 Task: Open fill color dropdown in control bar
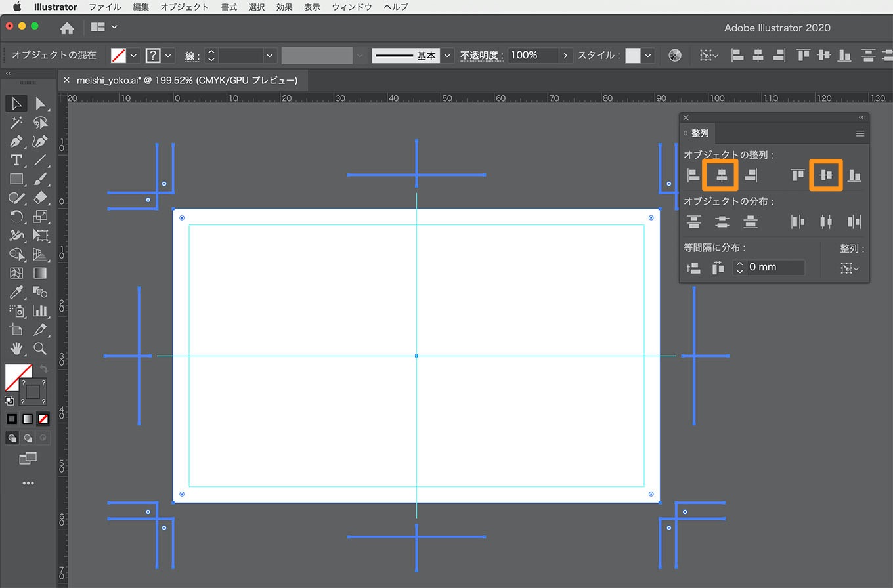pos(134,55)
